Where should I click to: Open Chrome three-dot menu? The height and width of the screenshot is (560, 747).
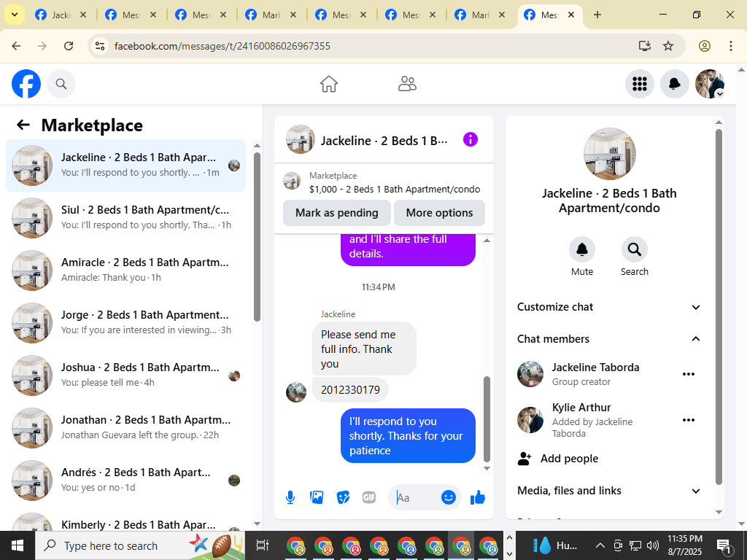pos(731,46)
